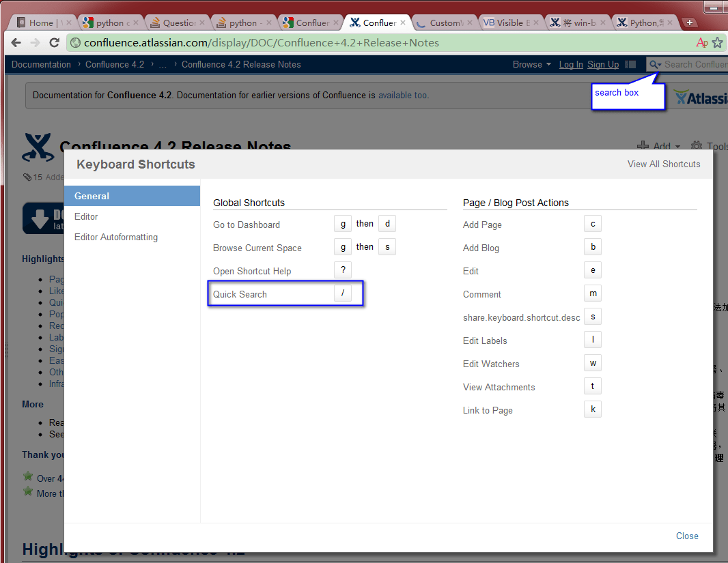Click the Log In link

(x=571, y=64)
